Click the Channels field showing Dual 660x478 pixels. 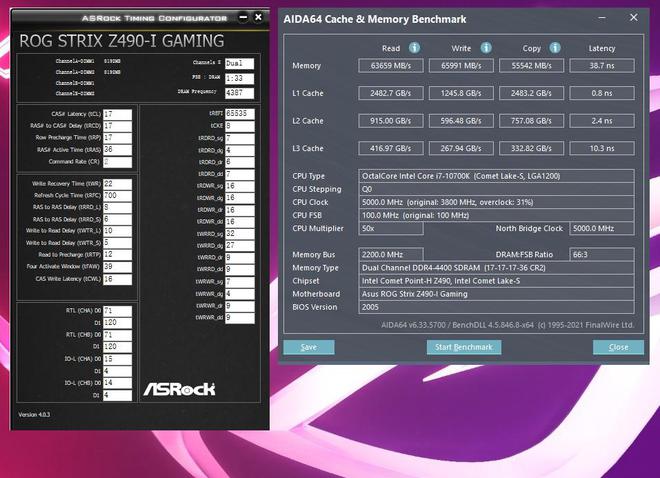[240, 64]
